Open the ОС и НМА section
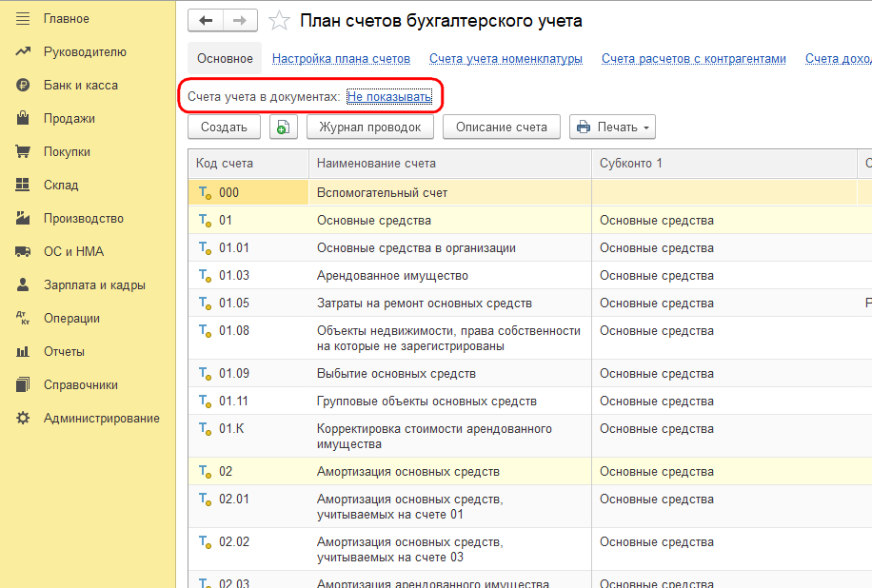The width and height of the screenshot is (872, 588). click(74, 252)
